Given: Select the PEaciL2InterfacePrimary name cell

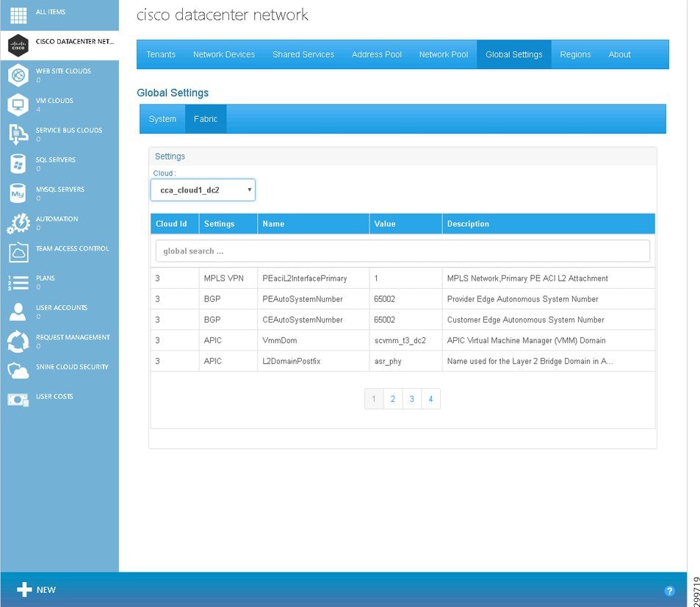Looking at the screenshot, I should [314, 279].
